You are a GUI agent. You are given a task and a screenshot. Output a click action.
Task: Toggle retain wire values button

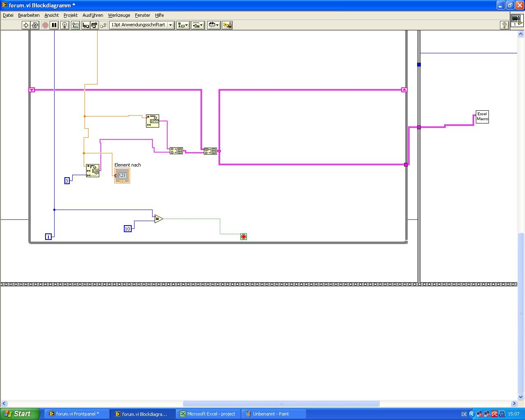[75, 25]
